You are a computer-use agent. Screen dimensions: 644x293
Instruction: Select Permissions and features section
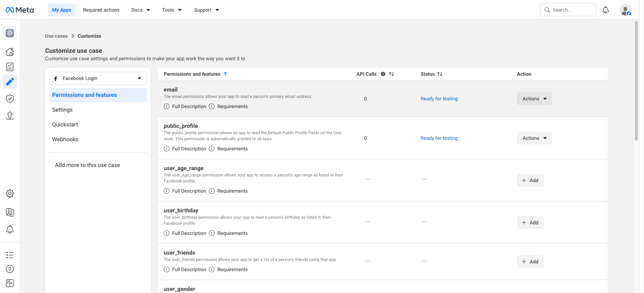pyautogui.click(x=98, y=95)
